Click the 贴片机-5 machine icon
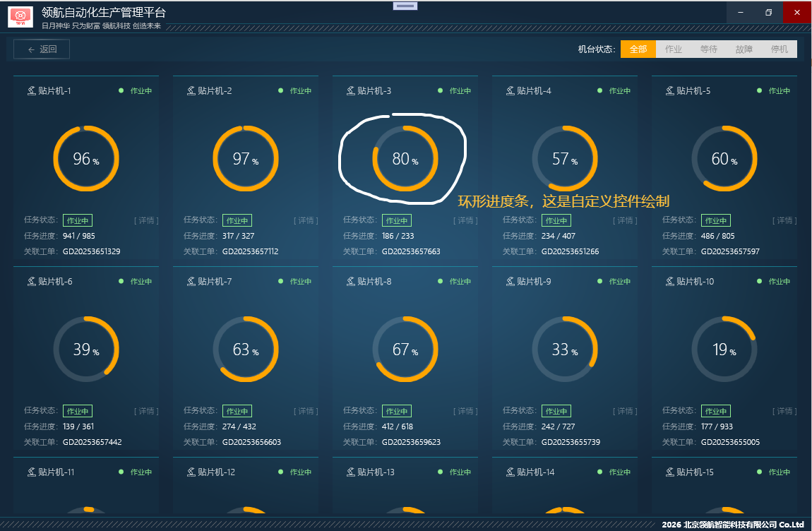 coord(669,90)
